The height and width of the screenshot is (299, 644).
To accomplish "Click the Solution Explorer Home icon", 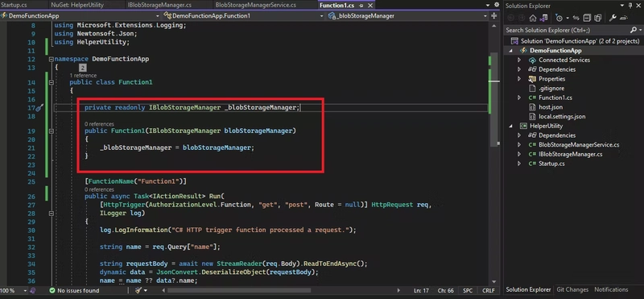I will [532, 18].
